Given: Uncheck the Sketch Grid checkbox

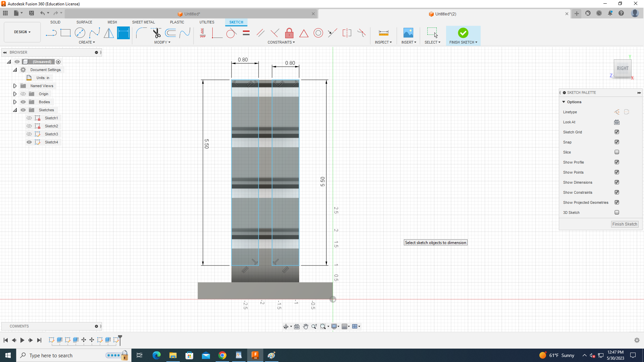Looking at the screenshot, I should click(616, 132).
